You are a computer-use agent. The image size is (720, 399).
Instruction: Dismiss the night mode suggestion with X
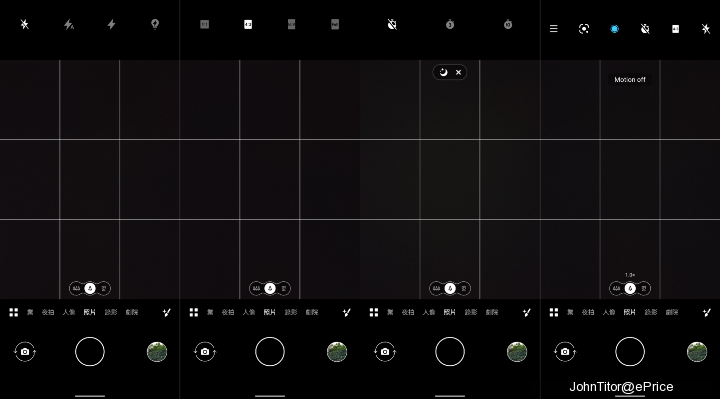coord(458,72)
